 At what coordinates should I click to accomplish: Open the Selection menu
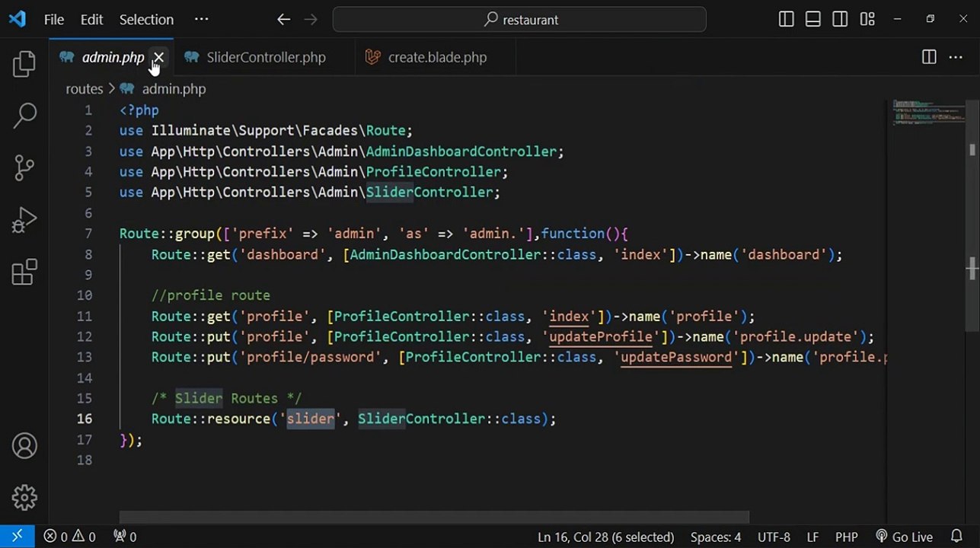tap(146, 20)
